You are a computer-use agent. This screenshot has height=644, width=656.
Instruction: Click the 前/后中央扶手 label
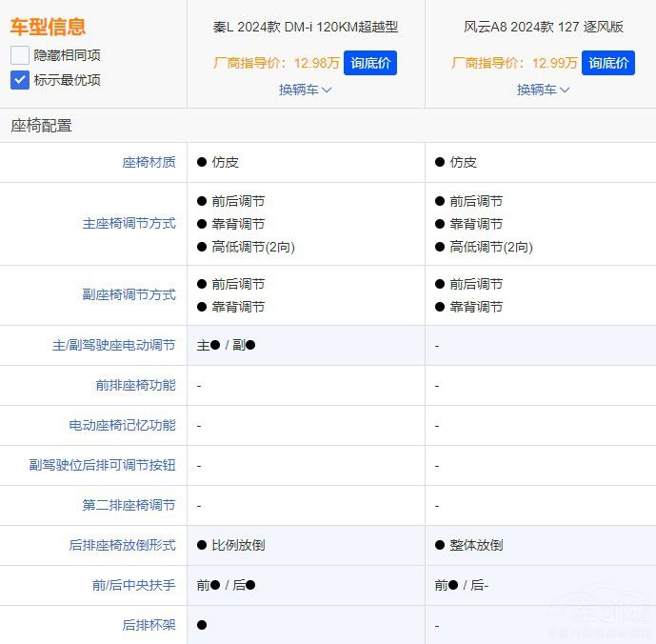(133, 586)
